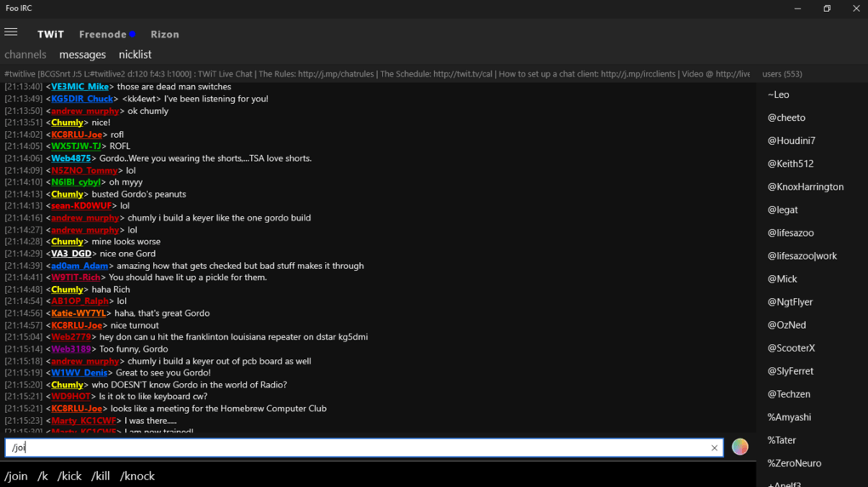This screenshot has height=487, width=868.
Task: Switch to the Freenode server tab
Action: 103,34
